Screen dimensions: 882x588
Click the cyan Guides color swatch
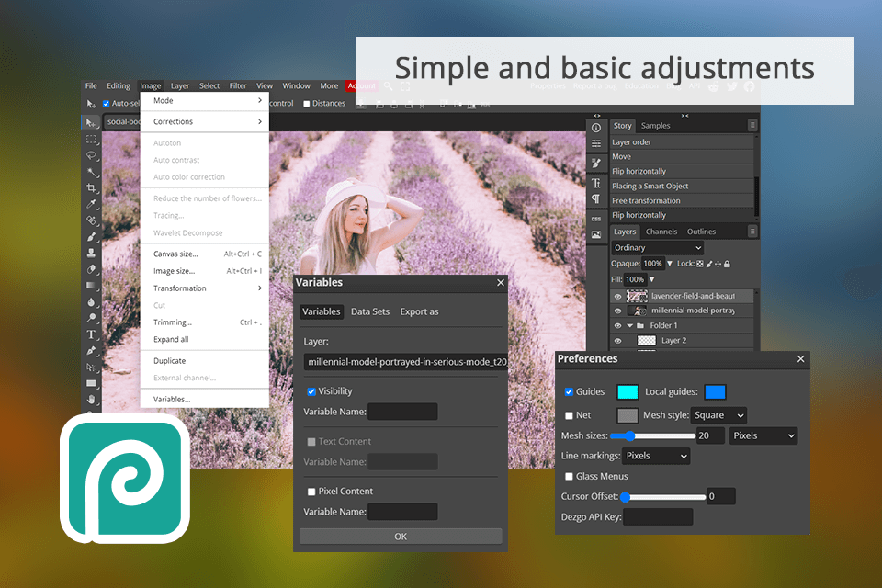(628, 392)
